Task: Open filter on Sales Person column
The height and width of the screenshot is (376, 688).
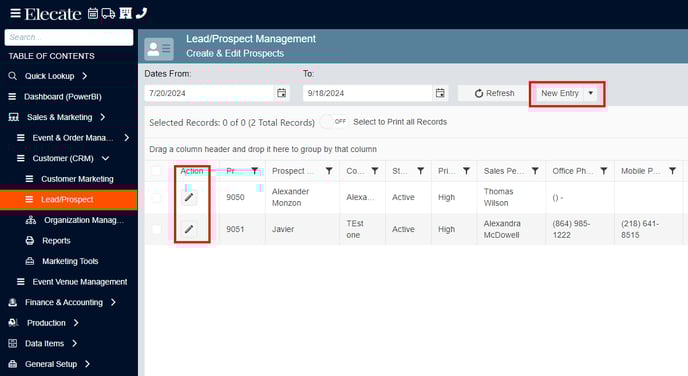Action: pos(535,171)
